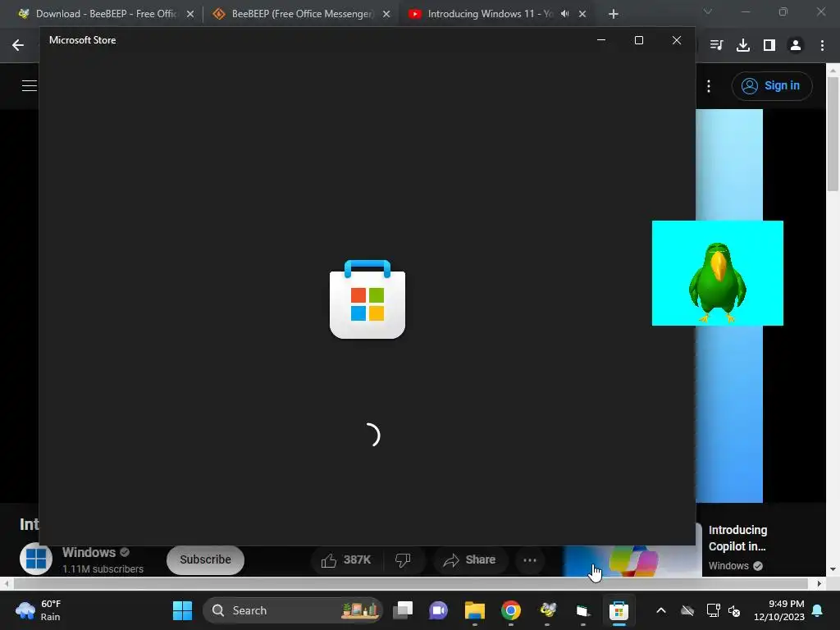The image size is (840, 630).
Task: Click the vertical page scrollbar
Action: (x=833, y=134)
